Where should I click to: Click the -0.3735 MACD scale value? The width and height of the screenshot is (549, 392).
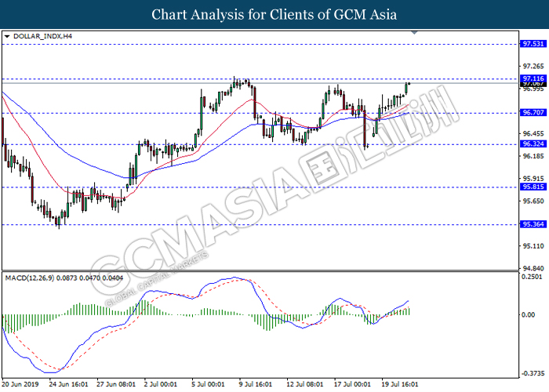tap(533, 373)
